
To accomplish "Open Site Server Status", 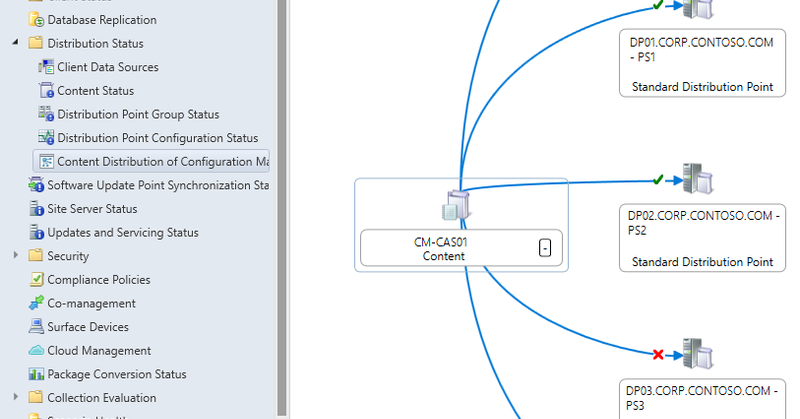I will (92, 209).
